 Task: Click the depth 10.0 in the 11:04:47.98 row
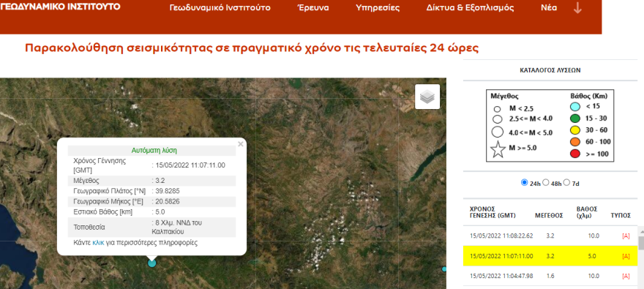594,277
